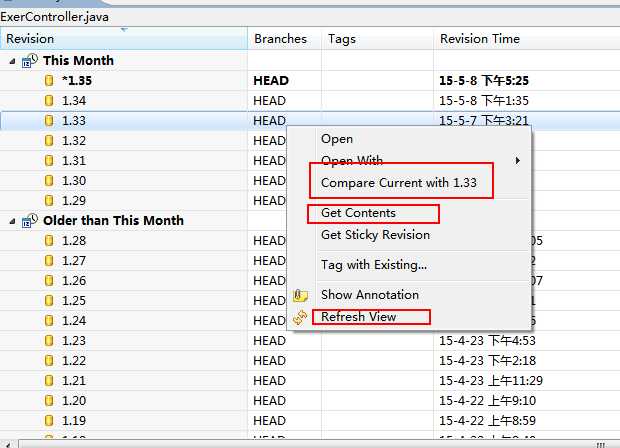Click HEAD branch cell in 1.22 row
This screenshot has height=448, width=620.
pyautogui.click(x=269, y=361)
